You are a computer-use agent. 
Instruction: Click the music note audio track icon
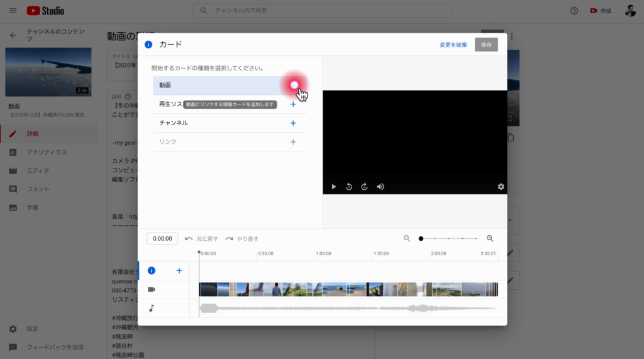152,308
